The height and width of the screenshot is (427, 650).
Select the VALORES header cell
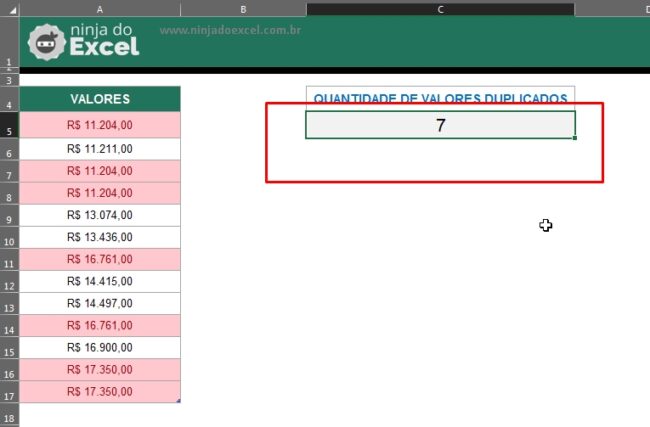(x=100, y=99)
